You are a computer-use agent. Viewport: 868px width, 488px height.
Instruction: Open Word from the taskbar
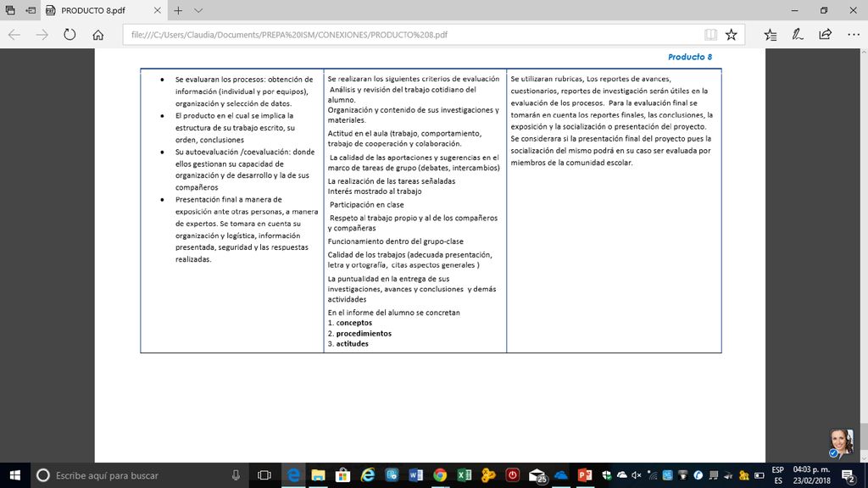pyautogui.click(x=415, y=475)
